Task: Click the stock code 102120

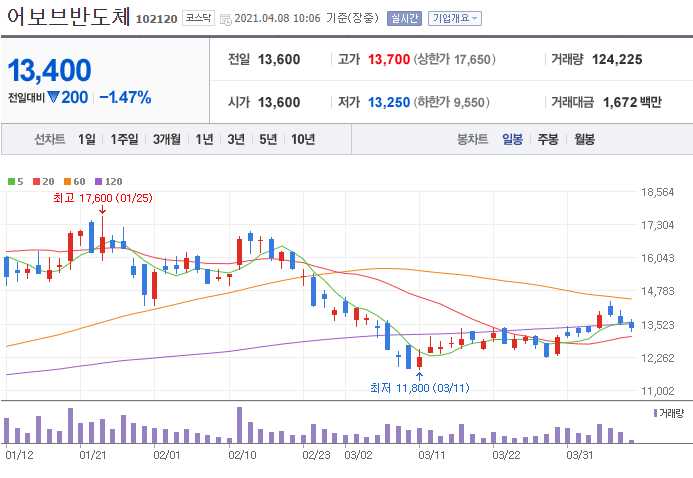Action: pos(156,19)
